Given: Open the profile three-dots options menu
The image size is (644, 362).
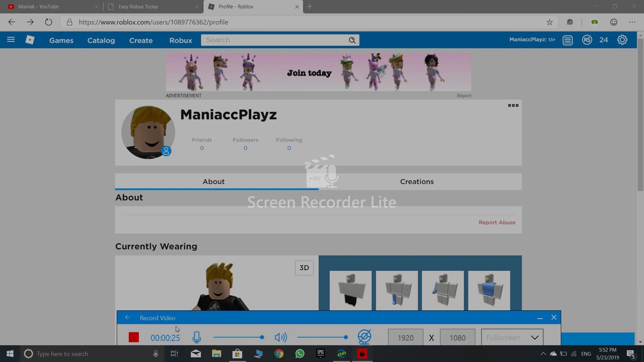Looking at the screenshot, I should pos(513,105).
